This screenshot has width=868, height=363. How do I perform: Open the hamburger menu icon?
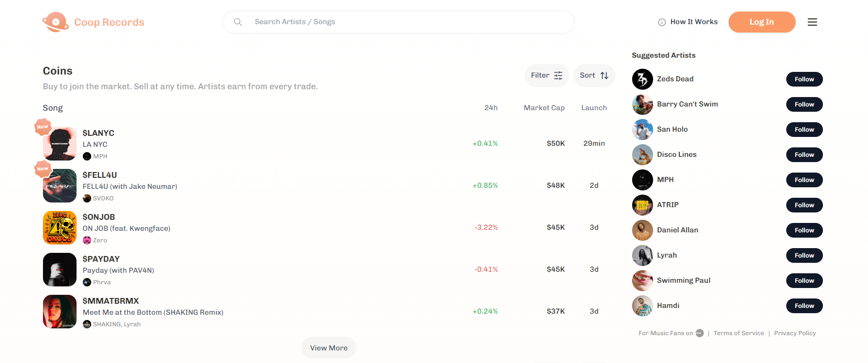tap(812, 22)
